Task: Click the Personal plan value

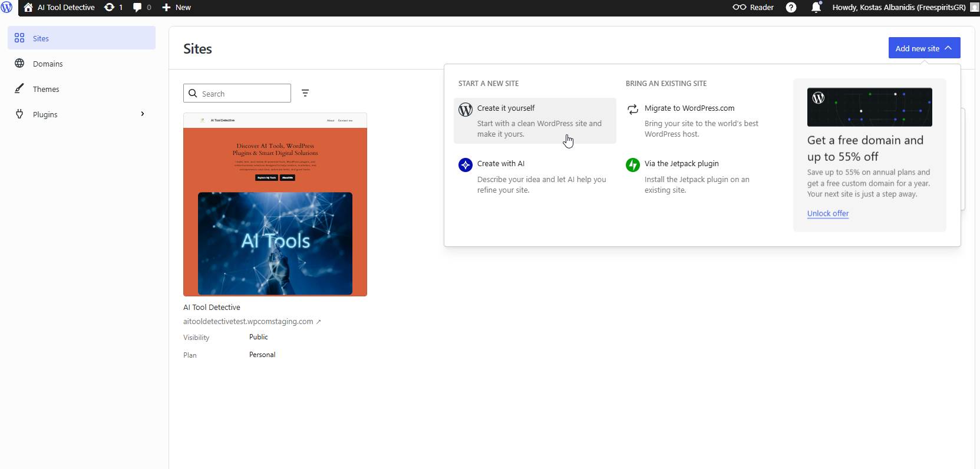Action: [x=262, y=355]
